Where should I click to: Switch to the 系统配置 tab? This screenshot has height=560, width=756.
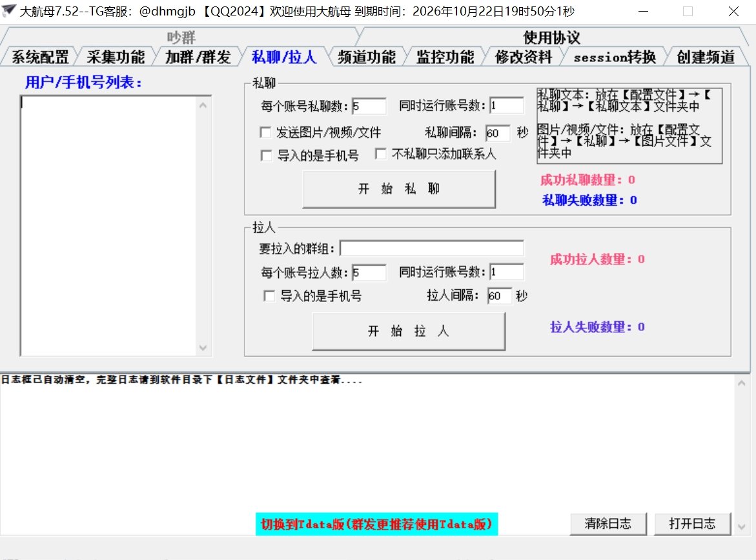pyautogui.click(x=40, y=57)
